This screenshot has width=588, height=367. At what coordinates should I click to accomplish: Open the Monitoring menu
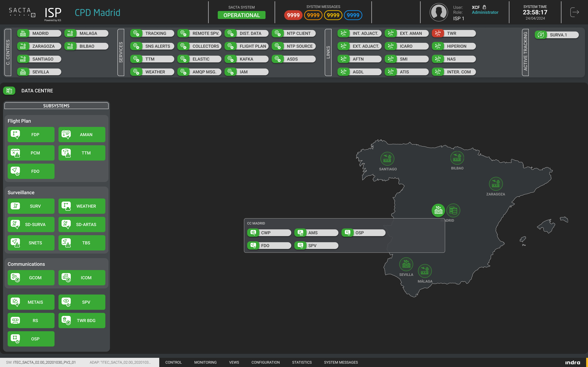point(205,362)
